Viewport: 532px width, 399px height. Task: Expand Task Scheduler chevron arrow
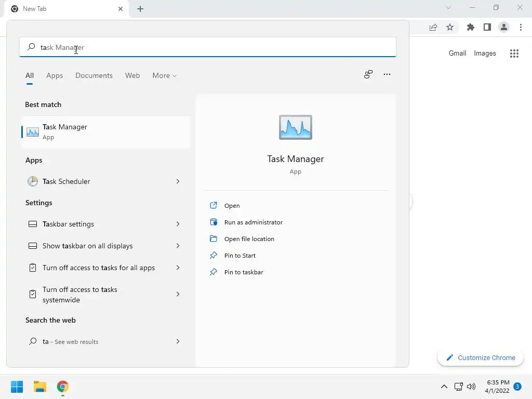pyautogui.click(x=178, y=181)
